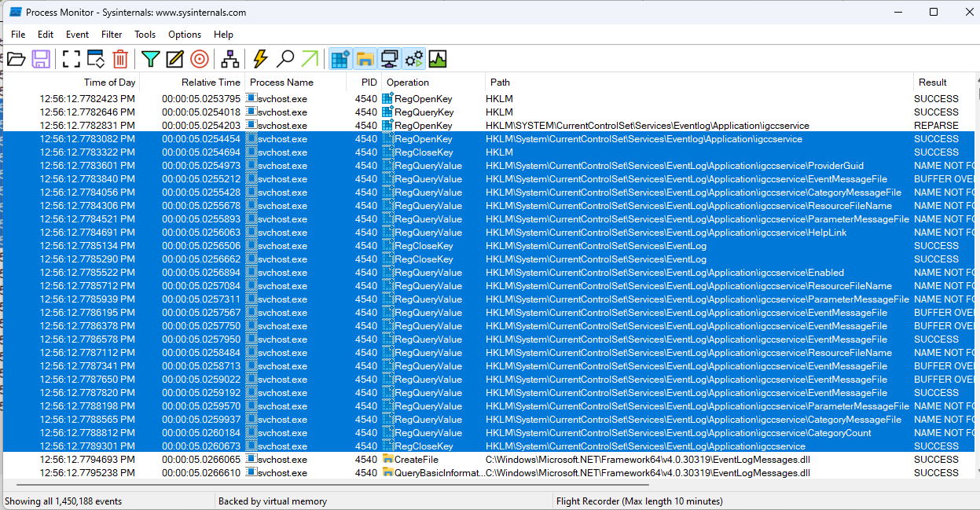Image resolution: width=980 pixels, height=510 pixels.
Task: Open Find with the magnifier icon
Action: point(285,59)
